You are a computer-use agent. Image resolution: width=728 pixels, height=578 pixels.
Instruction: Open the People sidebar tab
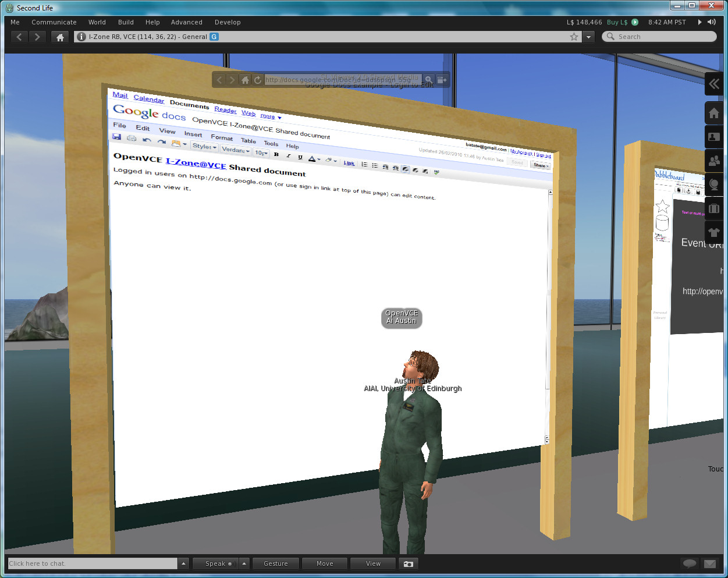[714, 161]
